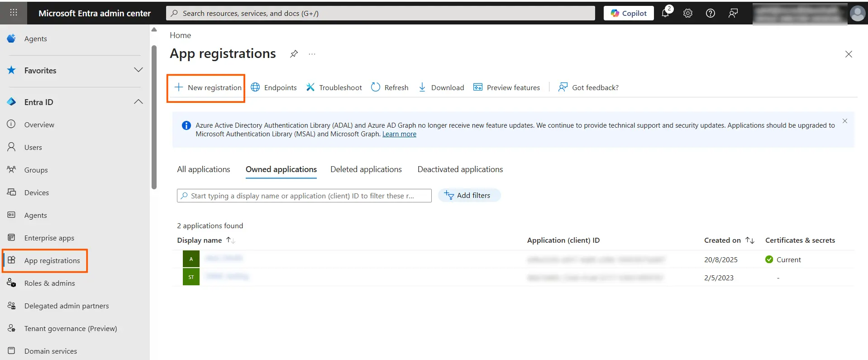Open the help question mark
Image resolution: width=868 pixels, height=360 pixels.
point(711,13)
